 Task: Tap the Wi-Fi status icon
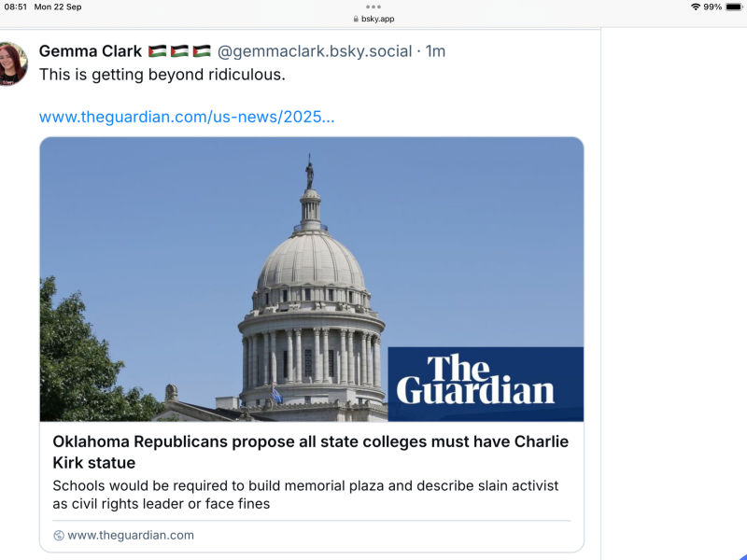click(x=696, y=7)
